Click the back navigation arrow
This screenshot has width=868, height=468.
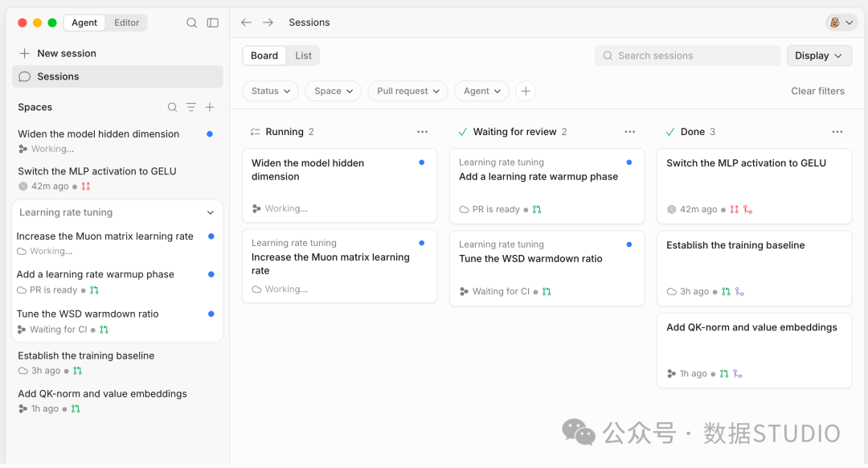point(247,23)
